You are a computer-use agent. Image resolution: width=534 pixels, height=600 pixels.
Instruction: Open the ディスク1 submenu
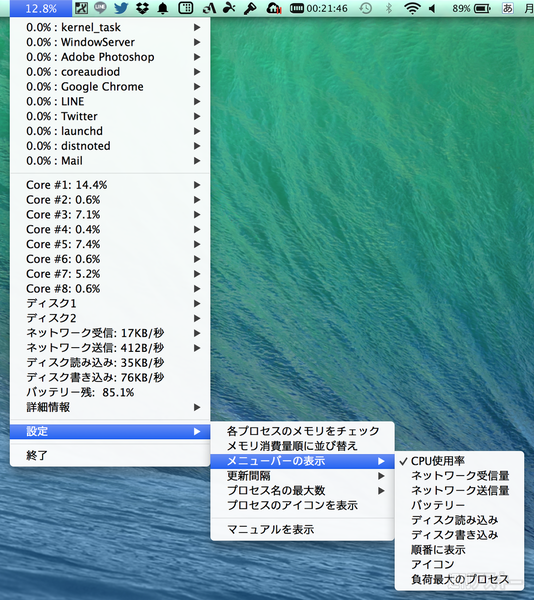pos(110,303)
